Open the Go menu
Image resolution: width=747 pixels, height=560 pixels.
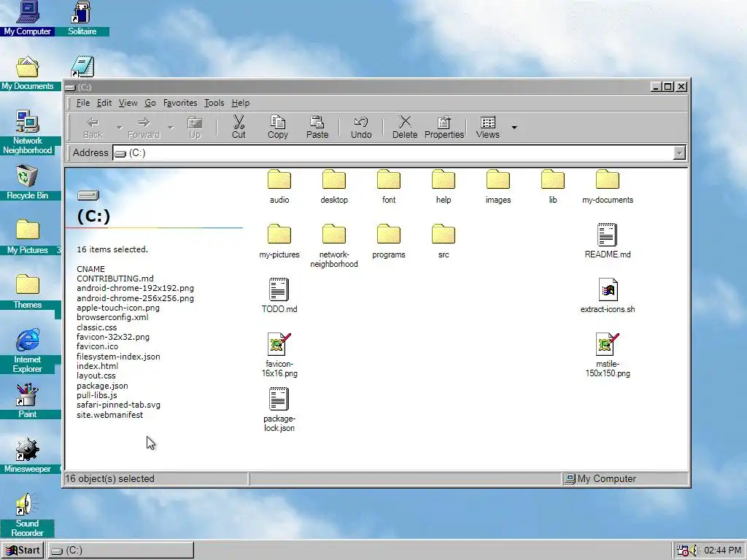coord(150,103)
